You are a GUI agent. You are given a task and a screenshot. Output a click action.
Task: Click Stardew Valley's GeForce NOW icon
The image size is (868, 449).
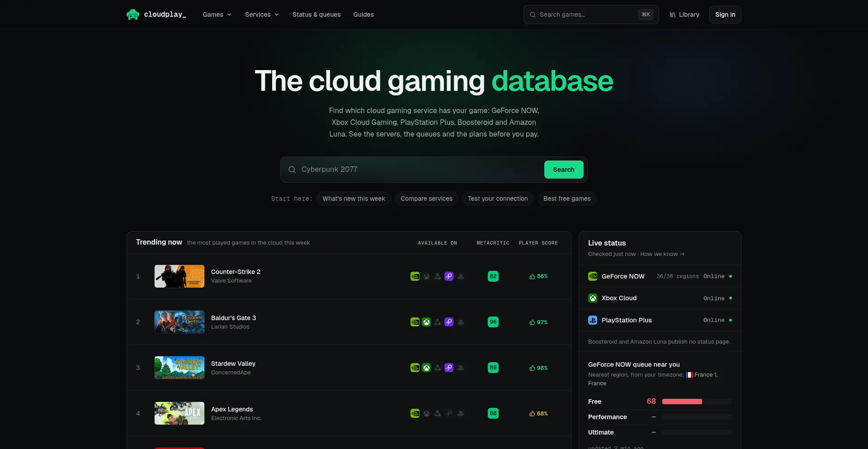click(x=415, y=368)
